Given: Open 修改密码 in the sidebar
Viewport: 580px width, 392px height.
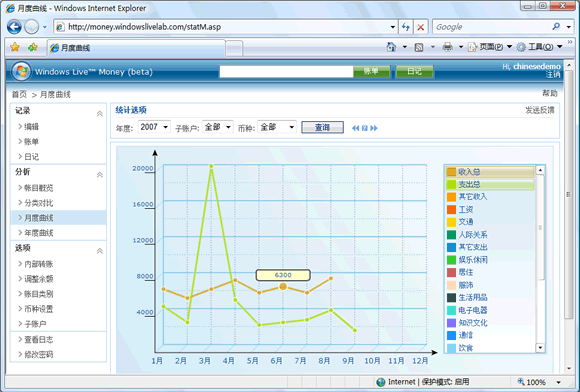Looking at the screenshot, I should point(38,354).
